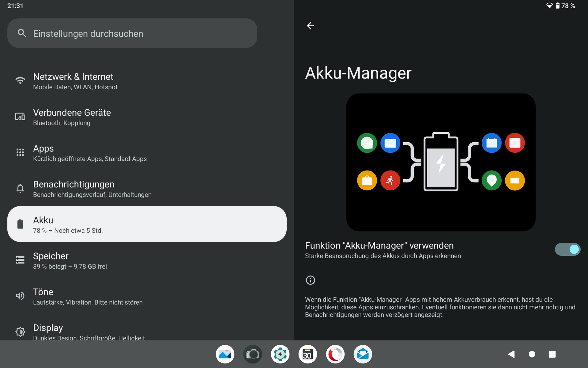Tap the battery illustration image

pos(441,162)
